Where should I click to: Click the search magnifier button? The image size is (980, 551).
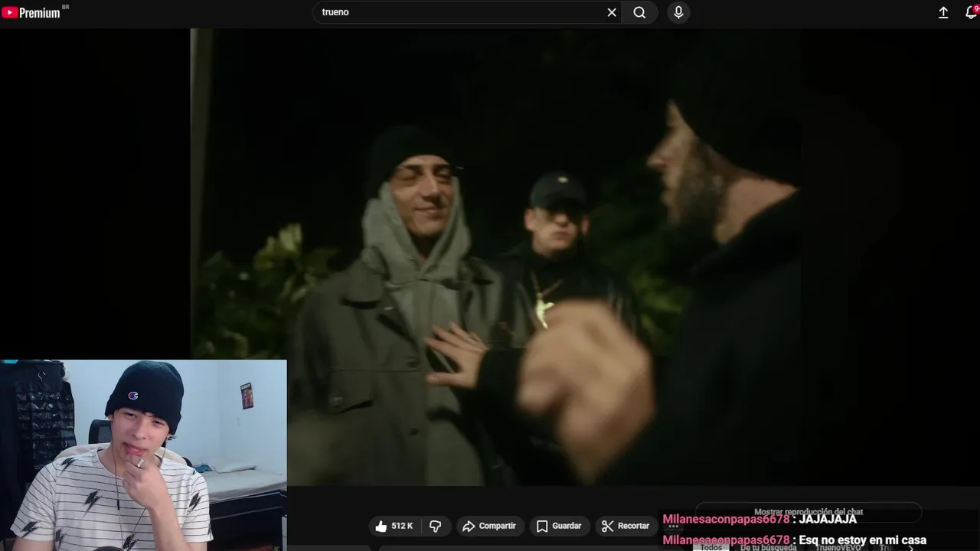[x=639, y=12]
